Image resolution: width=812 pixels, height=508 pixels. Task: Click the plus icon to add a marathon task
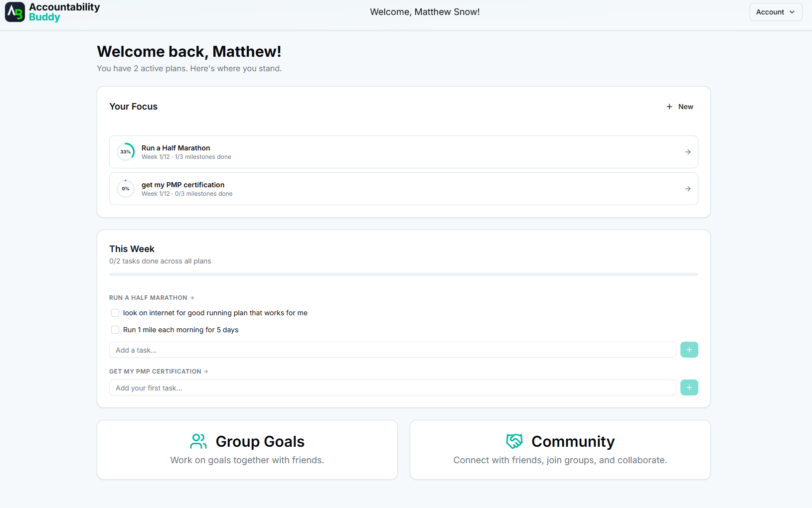(689, 350)
